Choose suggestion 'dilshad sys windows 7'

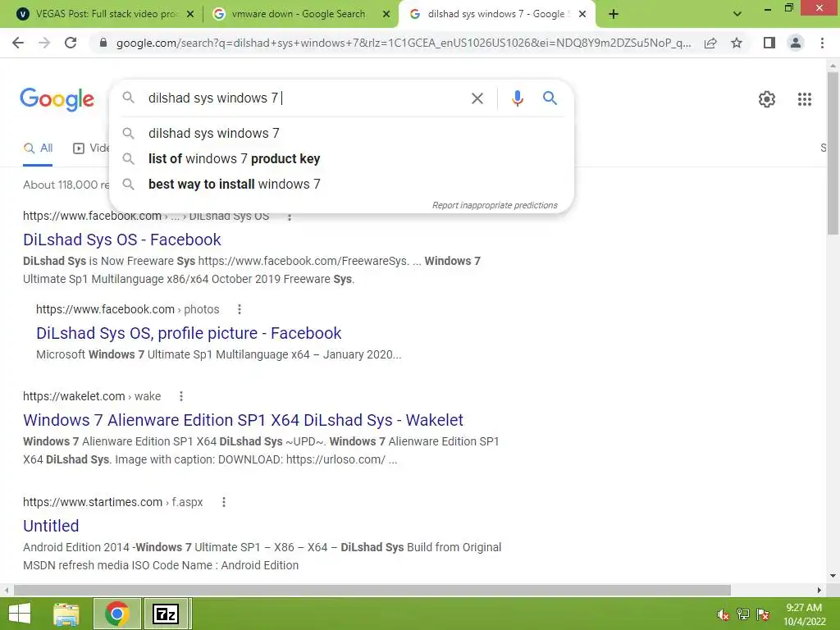coord(341,133)
